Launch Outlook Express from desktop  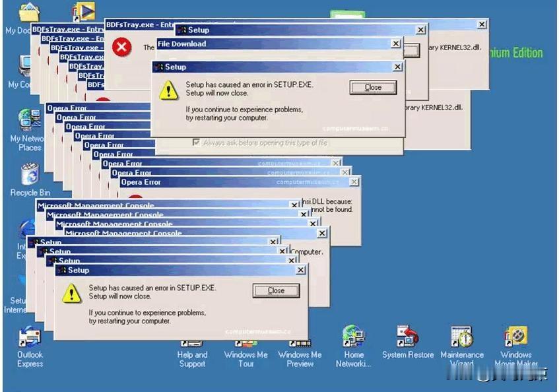[30, 337]
